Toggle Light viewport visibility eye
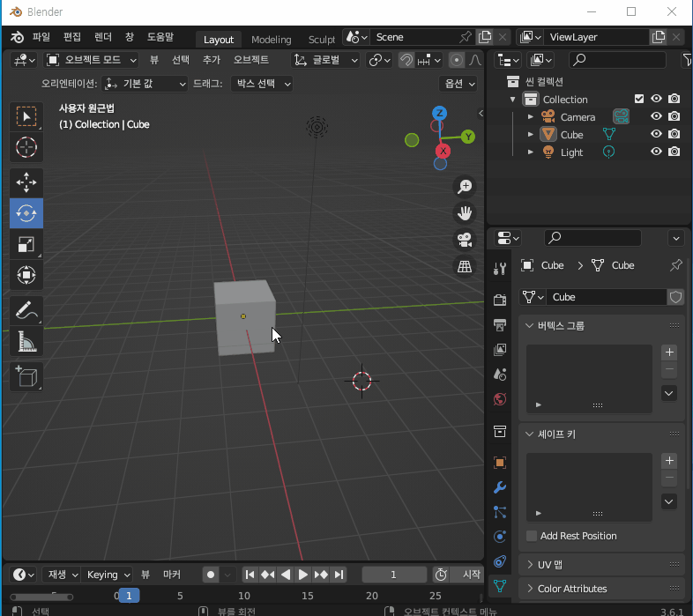This screenshot has width=693, height=616. tap(656, 152)
